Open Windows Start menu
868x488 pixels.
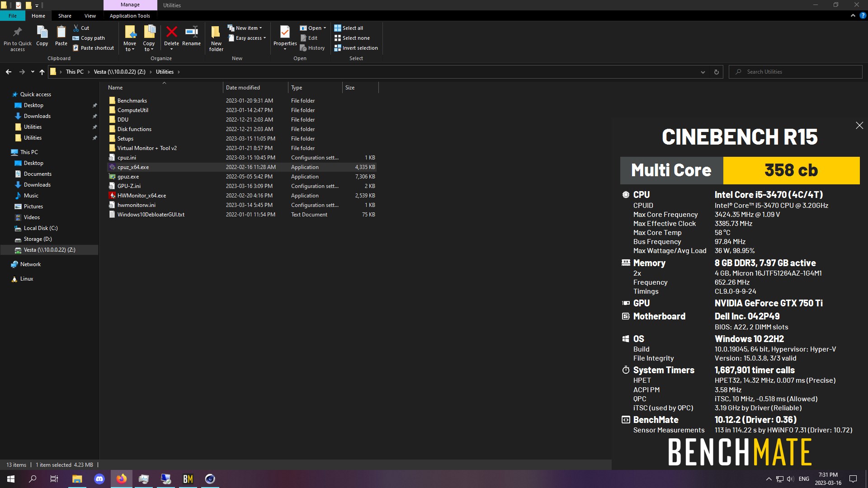pyautogui.click(x=11, y=479)
